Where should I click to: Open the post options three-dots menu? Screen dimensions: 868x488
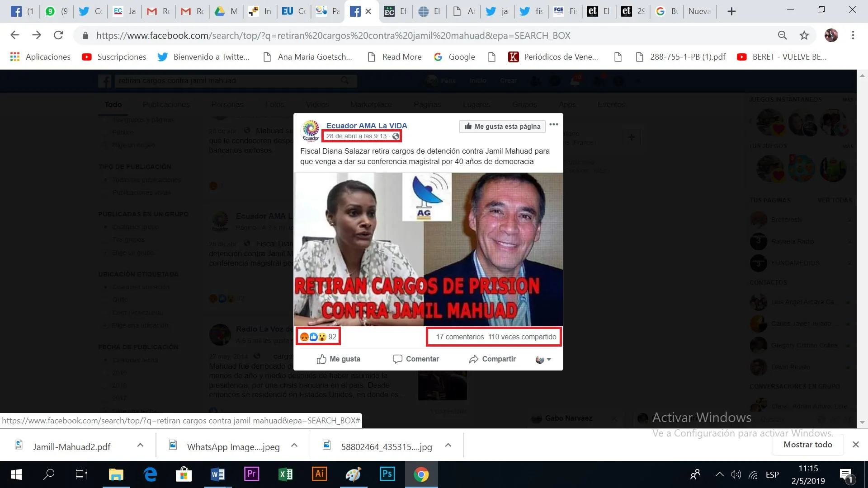(554, 125)
